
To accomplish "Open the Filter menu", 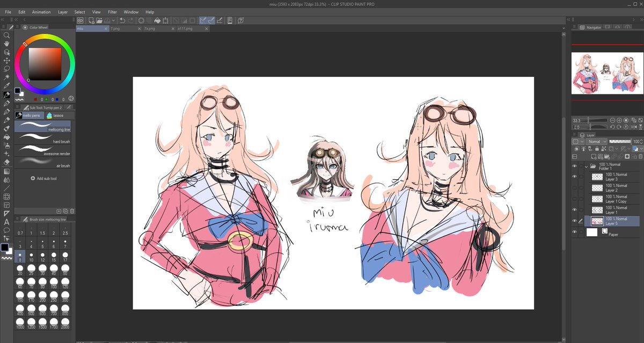I will pyautogui.click(x=112, y=12).
